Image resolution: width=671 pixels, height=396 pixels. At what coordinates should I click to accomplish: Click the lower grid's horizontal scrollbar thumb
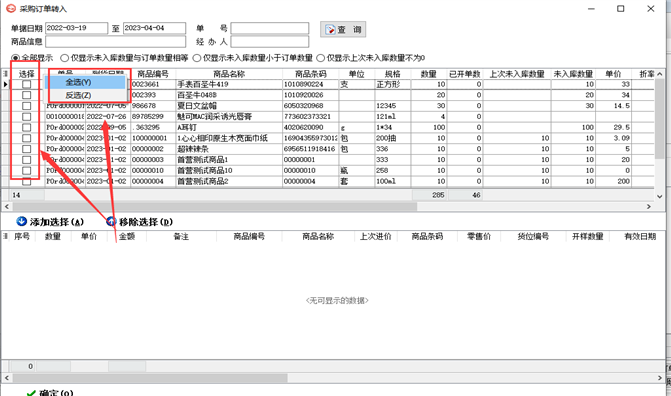point(150,378)
